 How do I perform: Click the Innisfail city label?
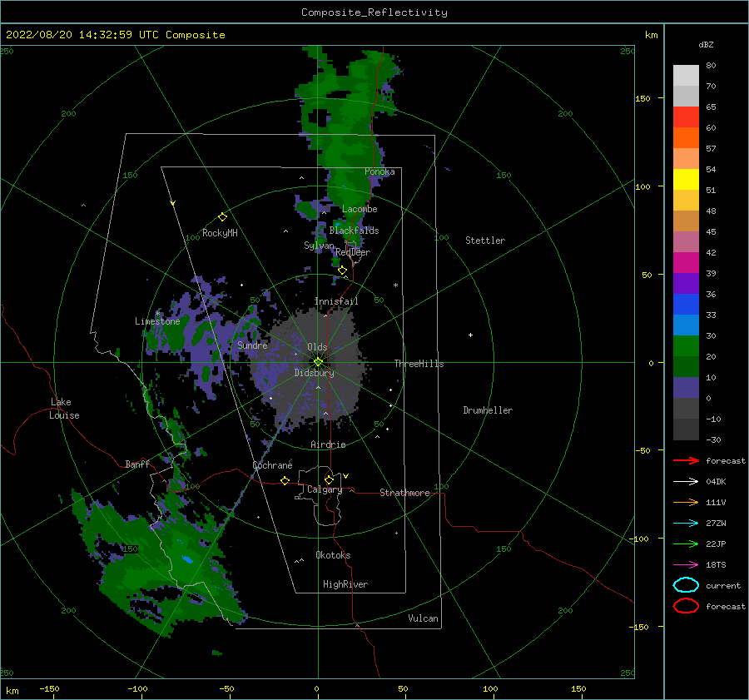click(x=336, y=301)
